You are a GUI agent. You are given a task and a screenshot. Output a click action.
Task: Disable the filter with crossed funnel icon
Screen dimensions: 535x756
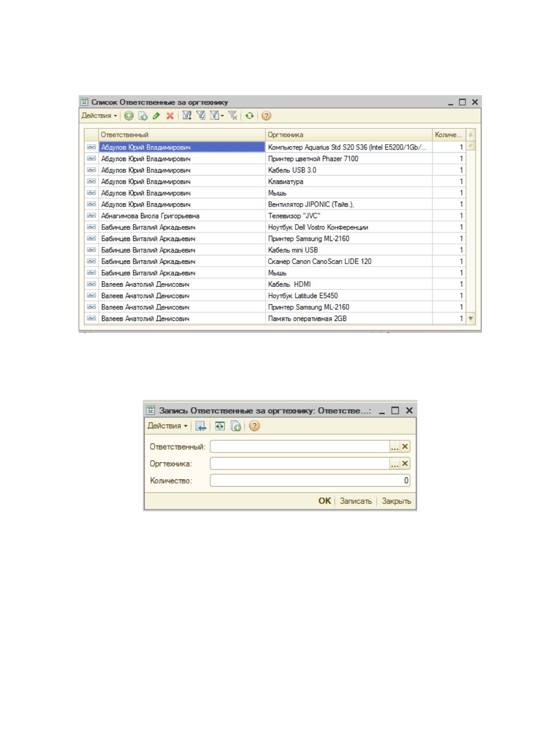[x=233, y=116]
